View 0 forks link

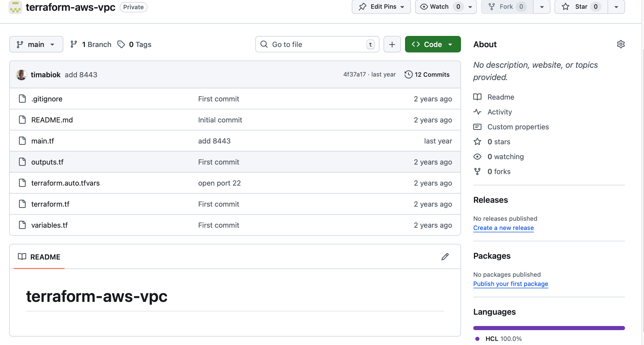492,171
